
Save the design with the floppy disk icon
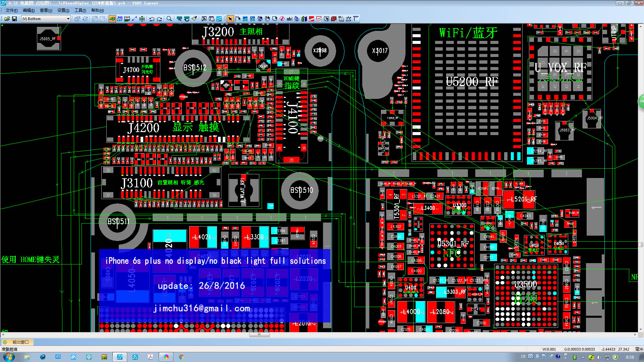point(14,19)
